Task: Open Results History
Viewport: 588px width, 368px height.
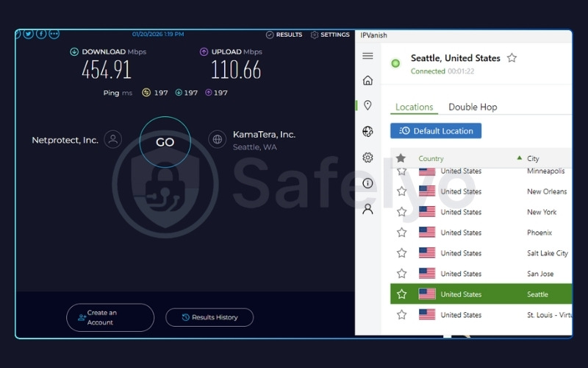Action: pyautogui.click(x=209, y=317)
